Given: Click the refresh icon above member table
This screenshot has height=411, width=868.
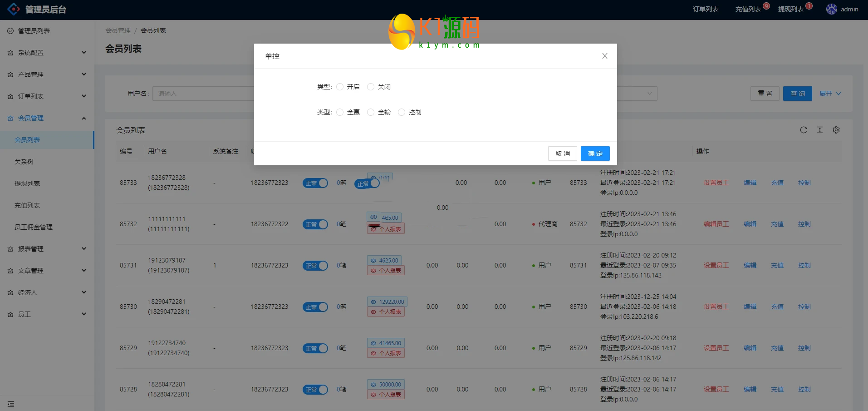Looking at the screenshot, I should coord(803,130).
